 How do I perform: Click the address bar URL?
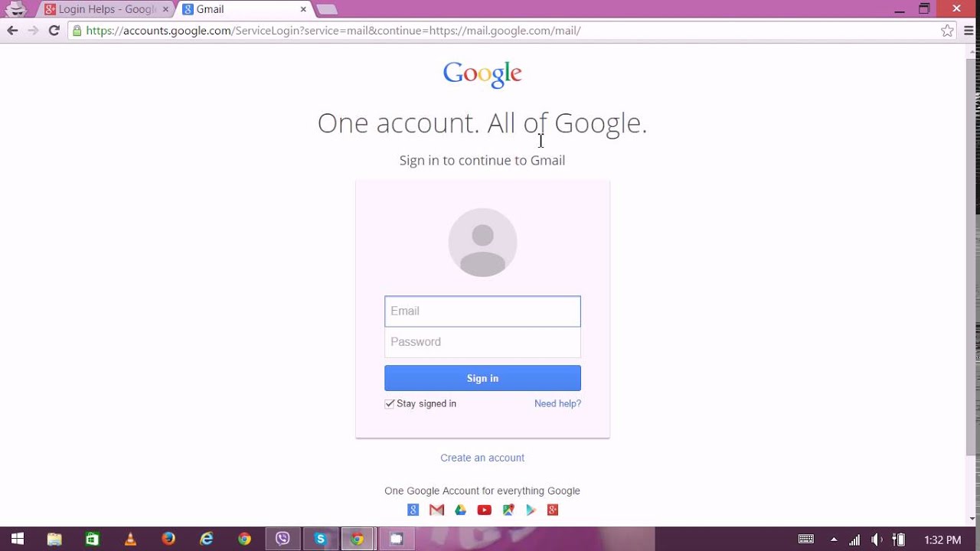tap(333, 31)
